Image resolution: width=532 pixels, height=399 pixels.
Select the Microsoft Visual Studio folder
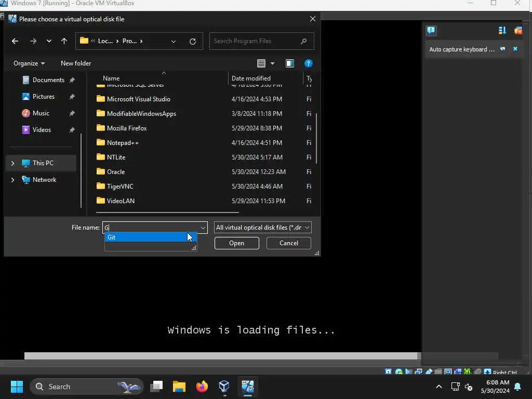pos(138,99)
